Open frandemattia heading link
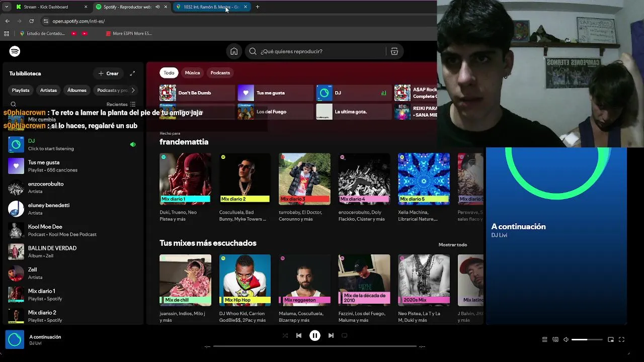Screen dimensions: 644x362 [184, 142]
